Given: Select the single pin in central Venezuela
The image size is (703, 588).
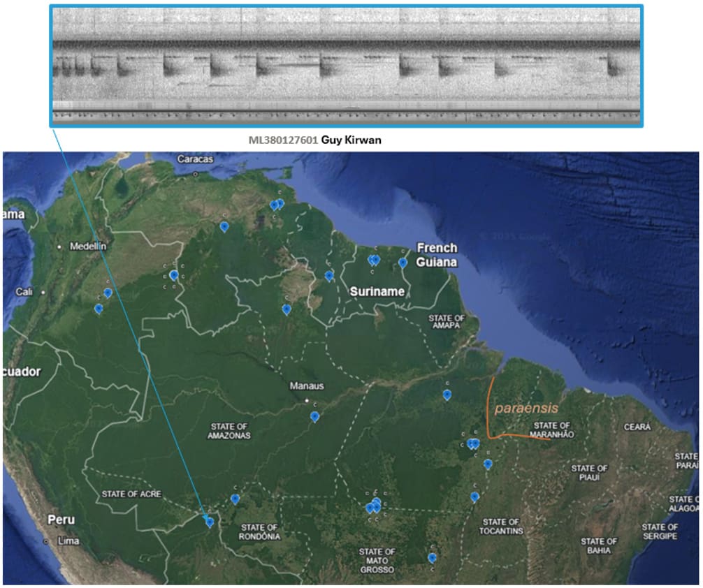Looking at the screenshot, I should pos(224,226).
